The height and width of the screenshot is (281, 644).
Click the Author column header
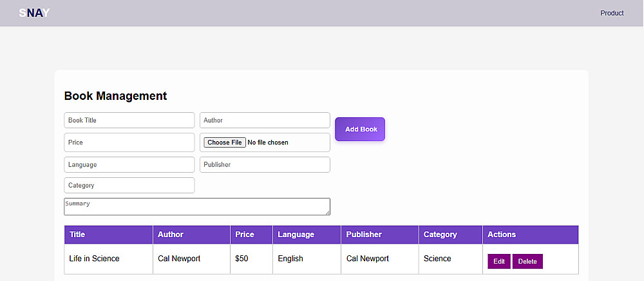pyautogui.click(x=171, y=235)
